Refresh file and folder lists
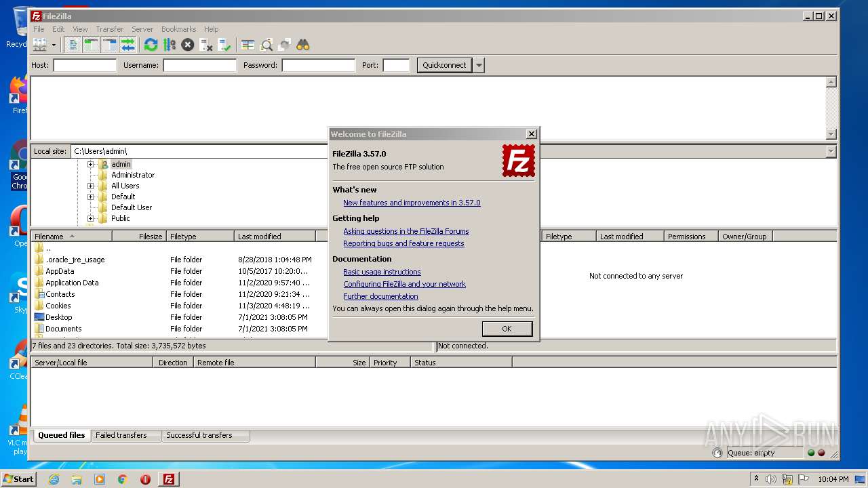The height and width of the screenshot is (488, 868). 151,45
